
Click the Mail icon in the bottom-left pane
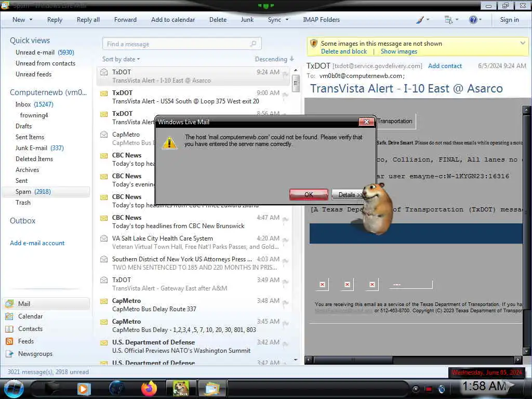[x=9, y=303]
